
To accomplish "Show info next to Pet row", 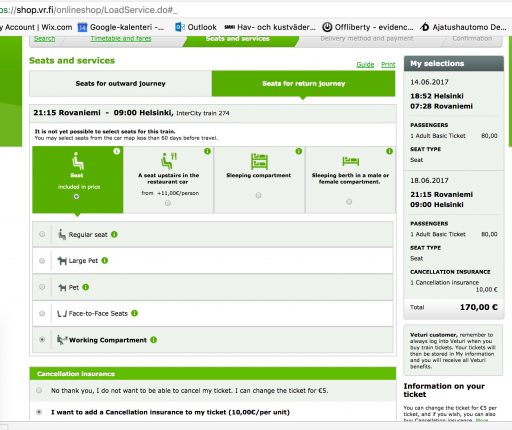I will (x=86, y=287).
